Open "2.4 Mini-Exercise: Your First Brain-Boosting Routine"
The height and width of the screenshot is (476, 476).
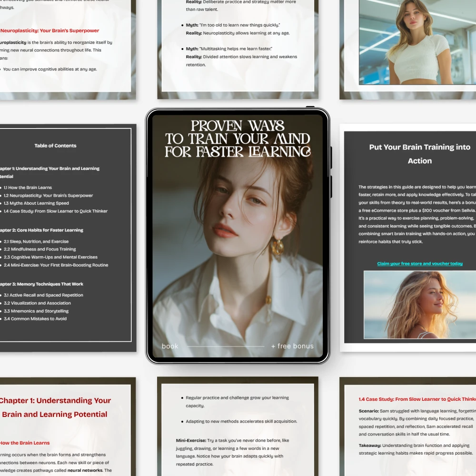(56, 265)
